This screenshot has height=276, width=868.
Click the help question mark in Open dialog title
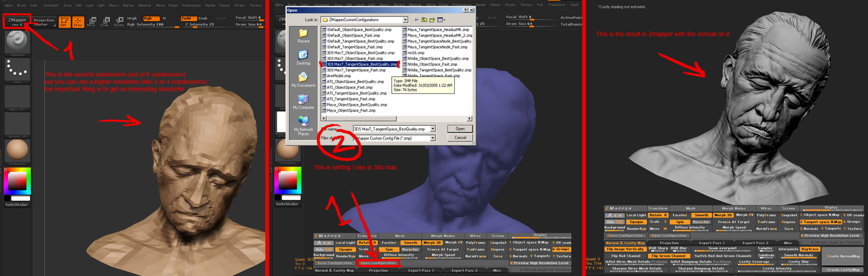(x=465, y=10)
